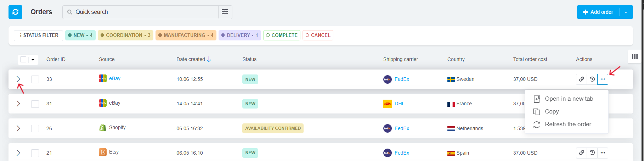The height and width of the screenshot is (161, 644).
Task: Expand order 33 row details
Action: (18, 79)
